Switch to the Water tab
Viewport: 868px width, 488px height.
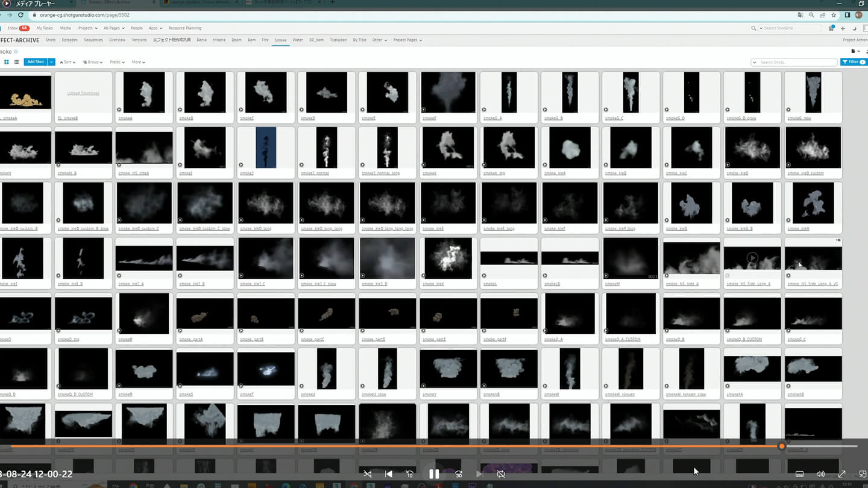(x=298, y=40)
